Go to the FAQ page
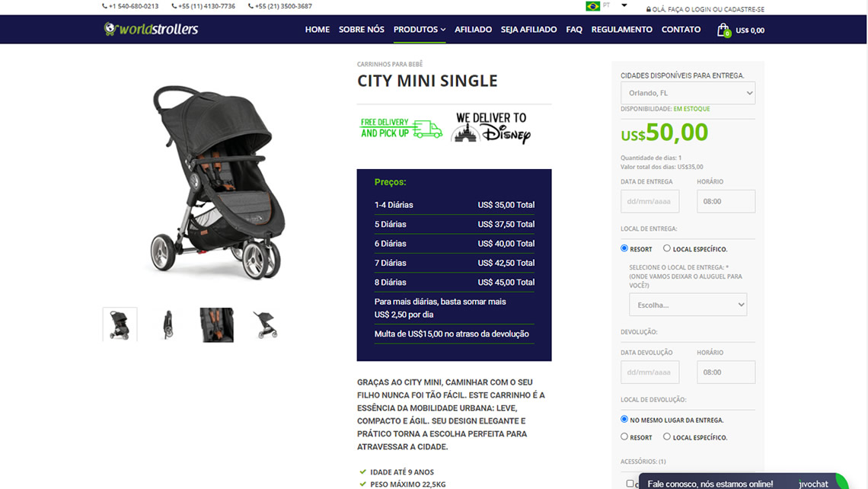The image size is (868, 489). 573,30
